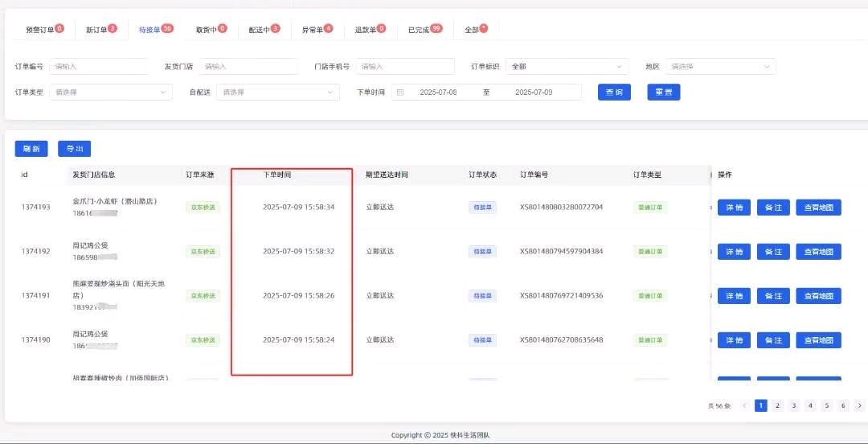
Task: Click the 普通订单 tag of order 1374191
Action: [x=650, y=297]
